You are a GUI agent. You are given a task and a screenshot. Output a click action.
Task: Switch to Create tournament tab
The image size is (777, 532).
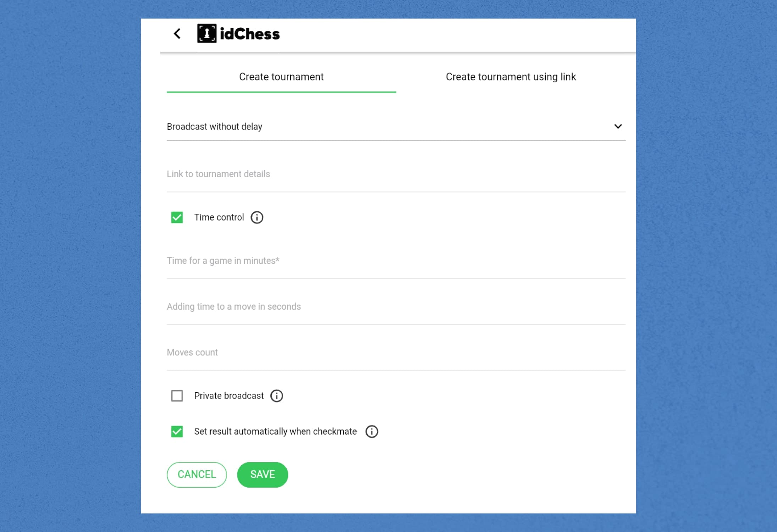click(282, 77)
